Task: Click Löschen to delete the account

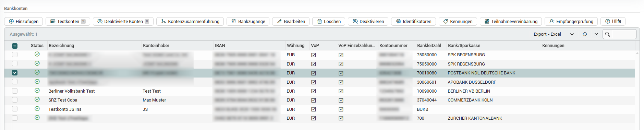Action: tap(329, 21)
